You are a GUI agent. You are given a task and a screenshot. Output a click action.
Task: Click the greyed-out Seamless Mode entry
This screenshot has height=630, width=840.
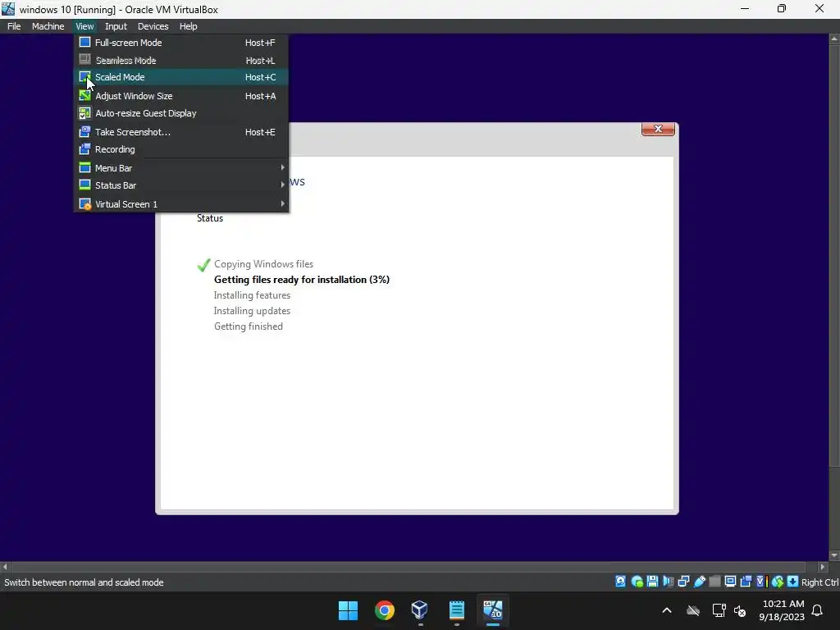[181, 61]
